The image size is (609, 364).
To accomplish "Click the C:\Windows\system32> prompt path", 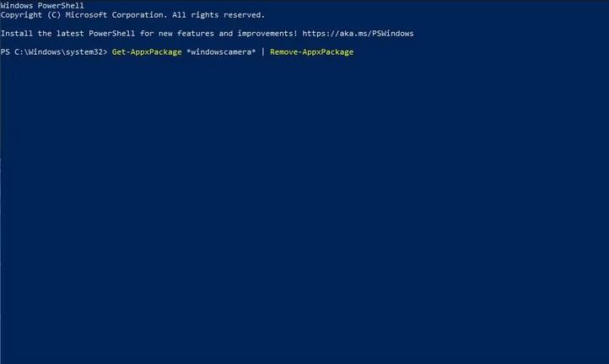I will click(61, 52).
